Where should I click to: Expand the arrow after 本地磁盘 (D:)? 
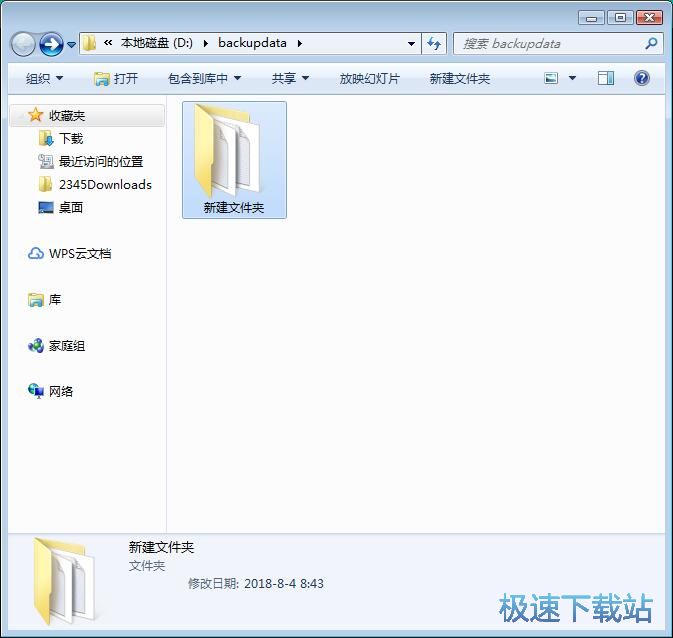[206, 43]
